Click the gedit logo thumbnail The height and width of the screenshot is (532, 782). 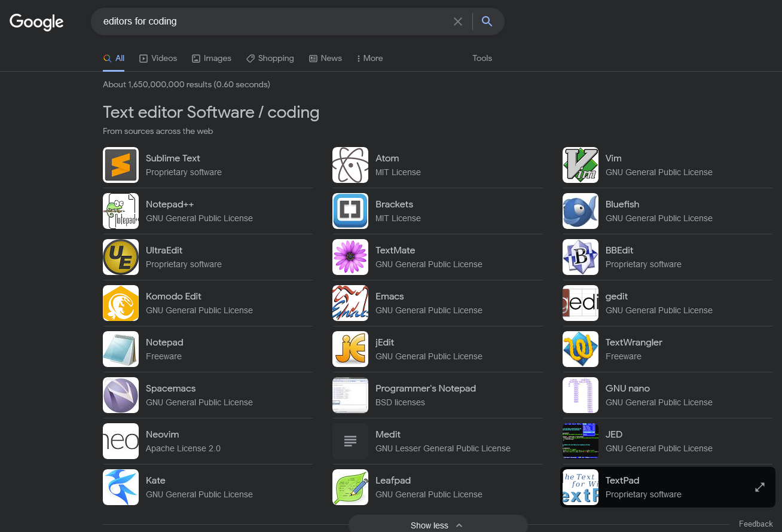(581, 303)
